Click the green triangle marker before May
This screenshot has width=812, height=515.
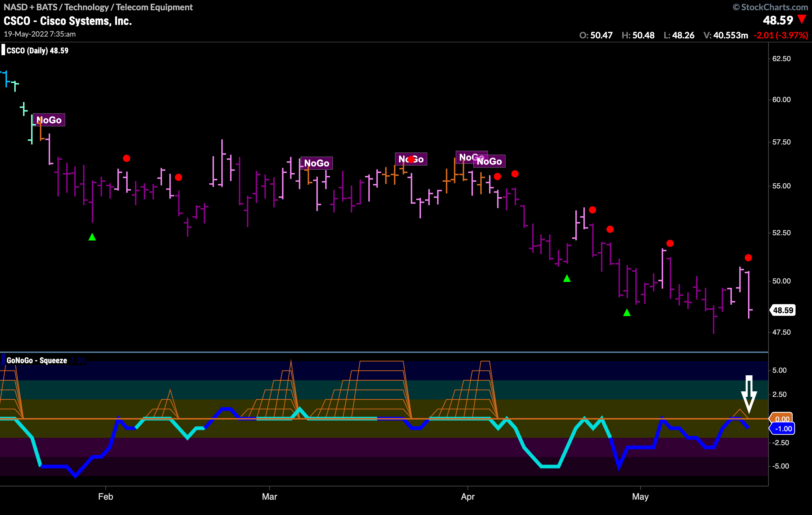pos(627,312)
